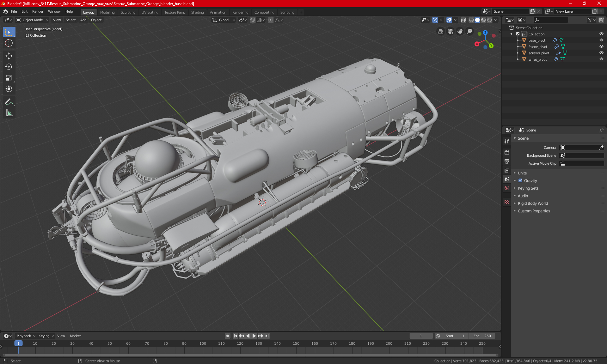Click the Keying button in timeline
This screenshot has width=607, height=364.
(46, 336)
